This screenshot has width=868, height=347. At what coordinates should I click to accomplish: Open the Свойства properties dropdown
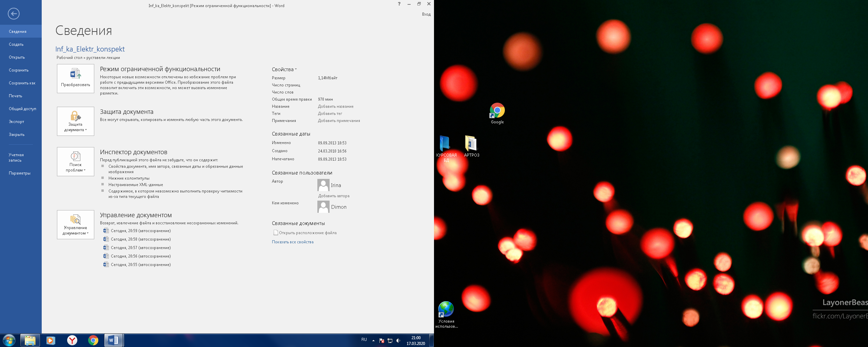(284, 69)
